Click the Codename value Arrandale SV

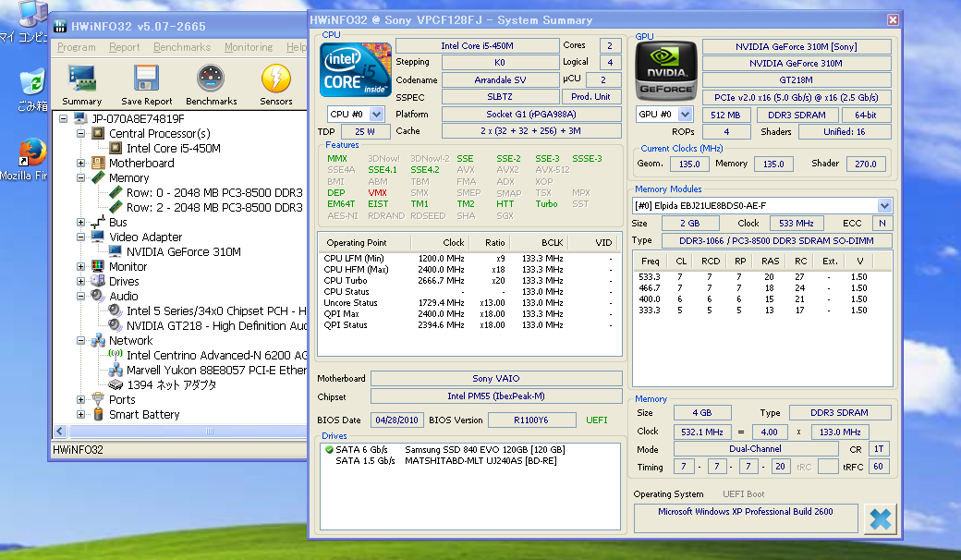coord(500,79)
